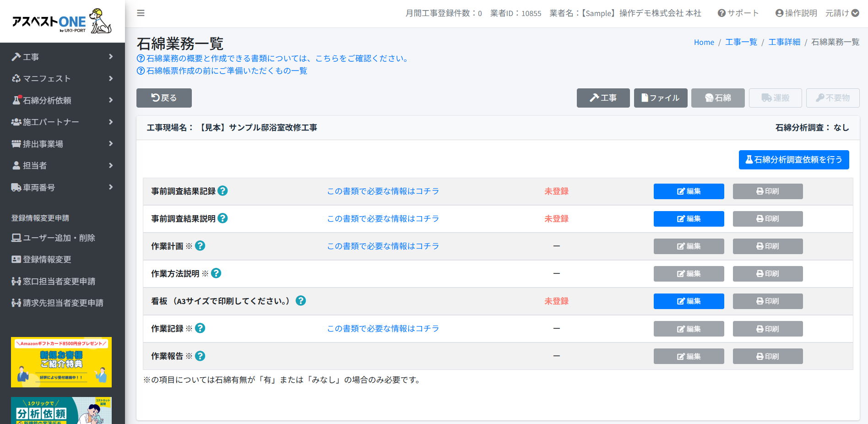Switch to the ファイル tab button
The image size is (868, 424).
coord(660,98)
